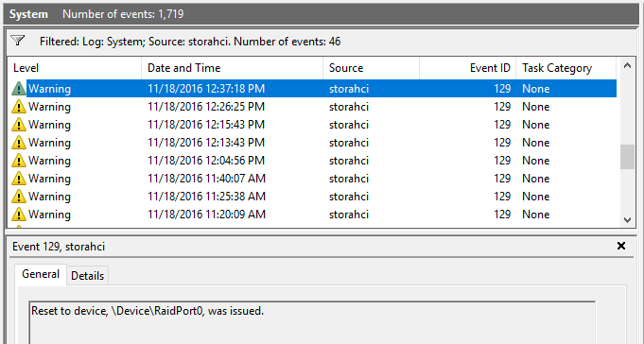
Task: Switch to the General tab
Action: 41,274
